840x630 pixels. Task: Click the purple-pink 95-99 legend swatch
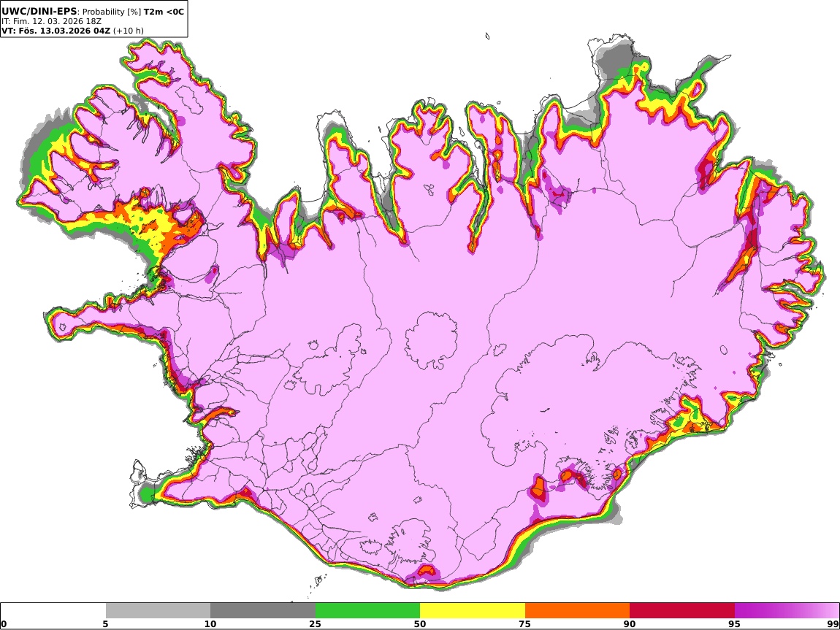click(x=787, y=611)
